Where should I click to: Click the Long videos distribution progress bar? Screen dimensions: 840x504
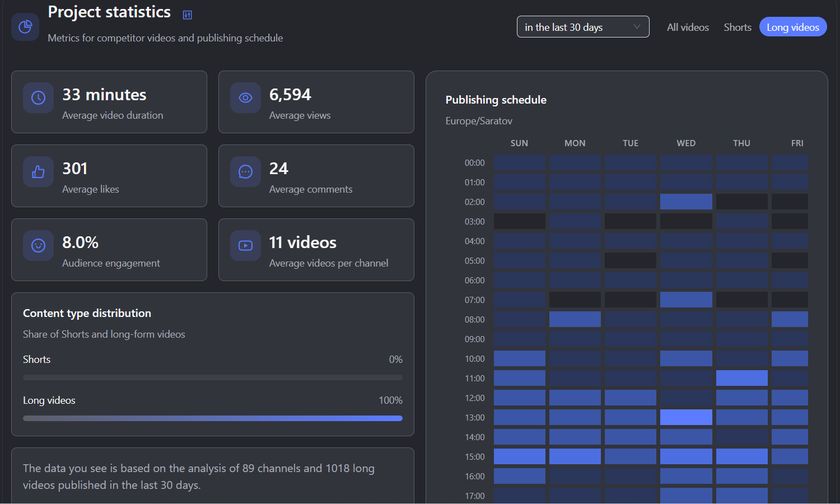click(213, 418)
